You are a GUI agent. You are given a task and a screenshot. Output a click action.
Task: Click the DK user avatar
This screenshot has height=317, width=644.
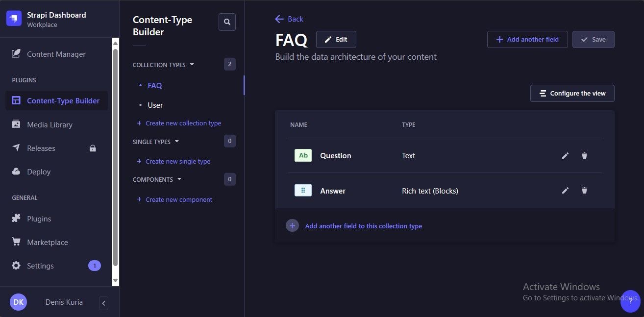click(19, 302)
